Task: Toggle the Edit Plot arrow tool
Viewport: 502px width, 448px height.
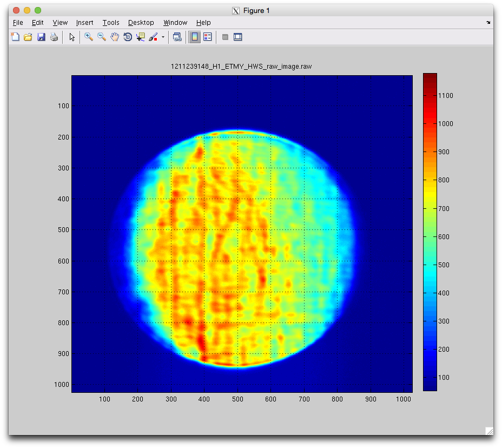Action: (x=72, y=37)
